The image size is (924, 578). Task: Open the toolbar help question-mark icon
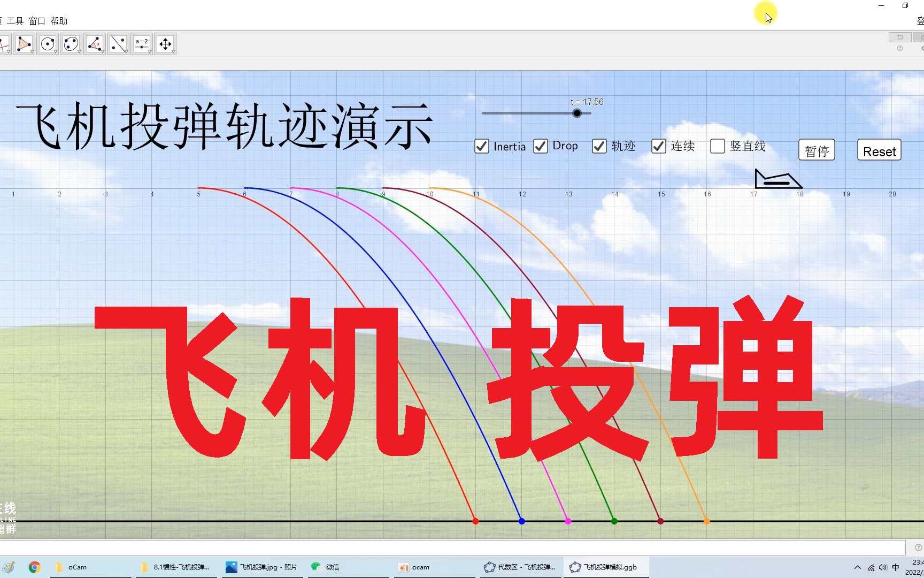900,48
